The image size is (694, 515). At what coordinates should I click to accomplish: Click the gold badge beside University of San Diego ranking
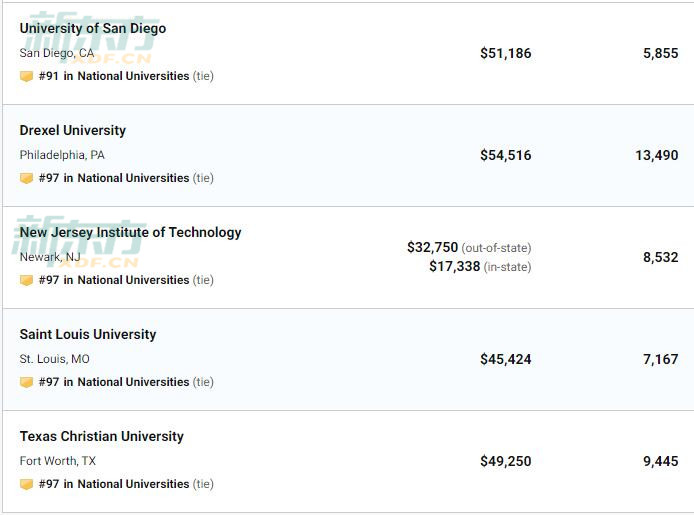tap(27, 76)
